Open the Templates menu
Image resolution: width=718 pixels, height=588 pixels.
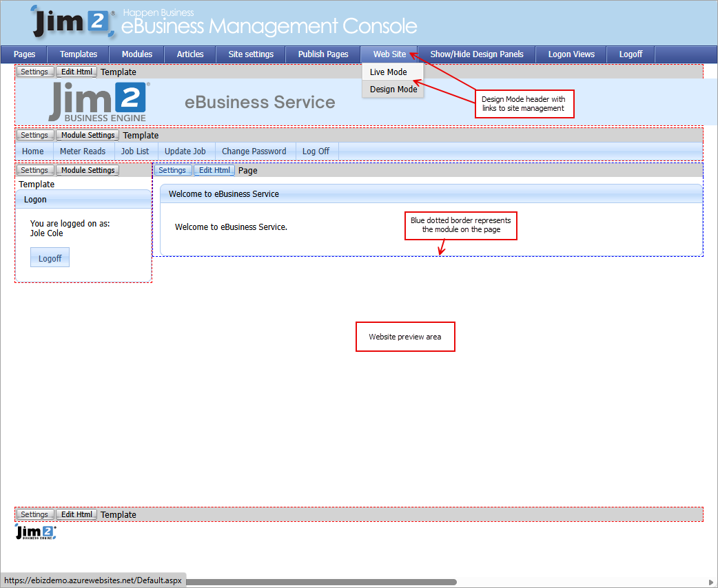click(x=79, y=54)
